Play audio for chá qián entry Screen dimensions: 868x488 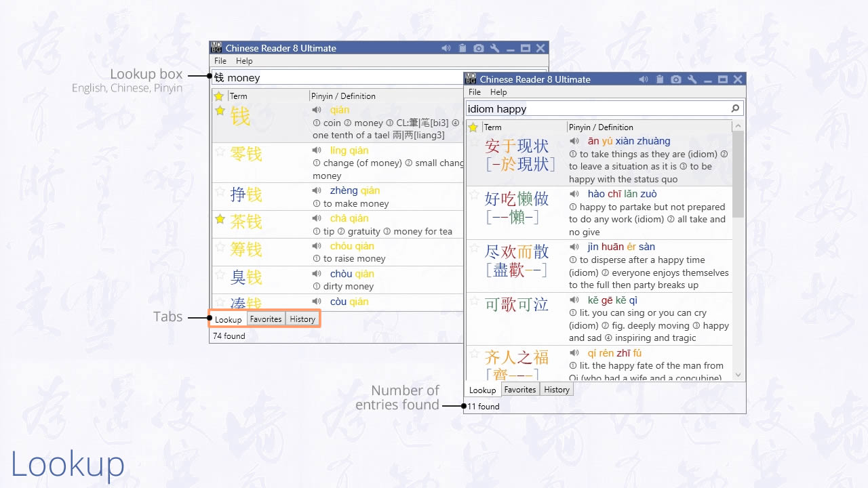[x=317, y=218]
